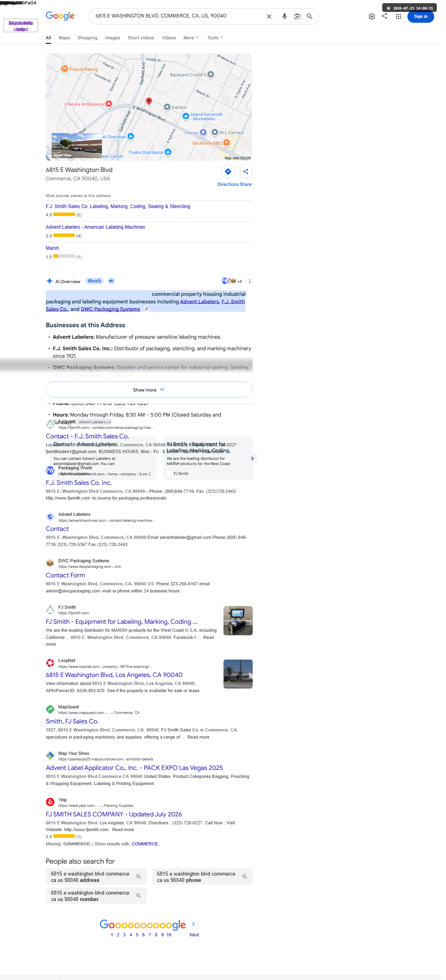Open 'FJ SMITH SALES COMPANY - Updated July 2026'
The height and width of the screenshot is (980, 446).
(114, 814)
